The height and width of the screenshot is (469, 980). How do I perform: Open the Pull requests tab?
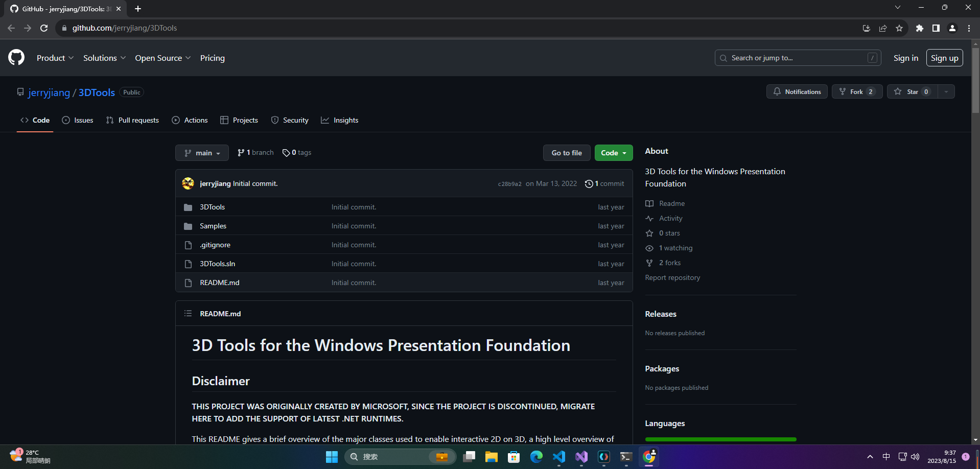tap(132, 120)
